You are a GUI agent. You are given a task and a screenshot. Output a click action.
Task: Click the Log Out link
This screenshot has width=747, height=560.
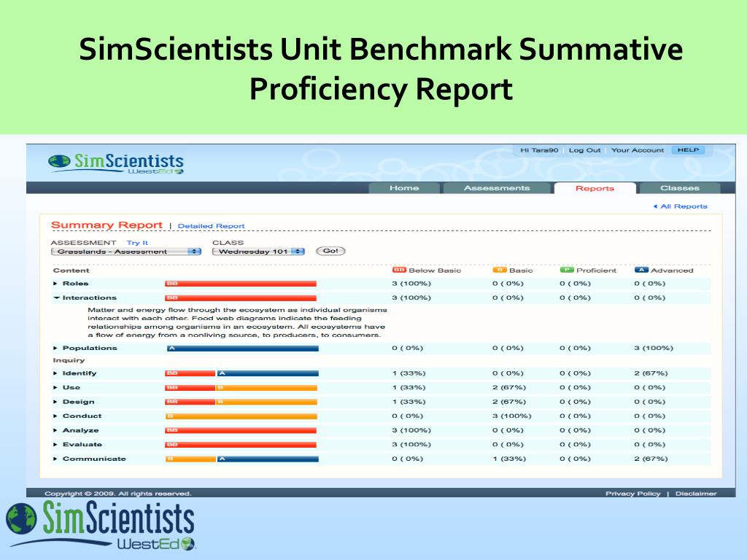584,150
